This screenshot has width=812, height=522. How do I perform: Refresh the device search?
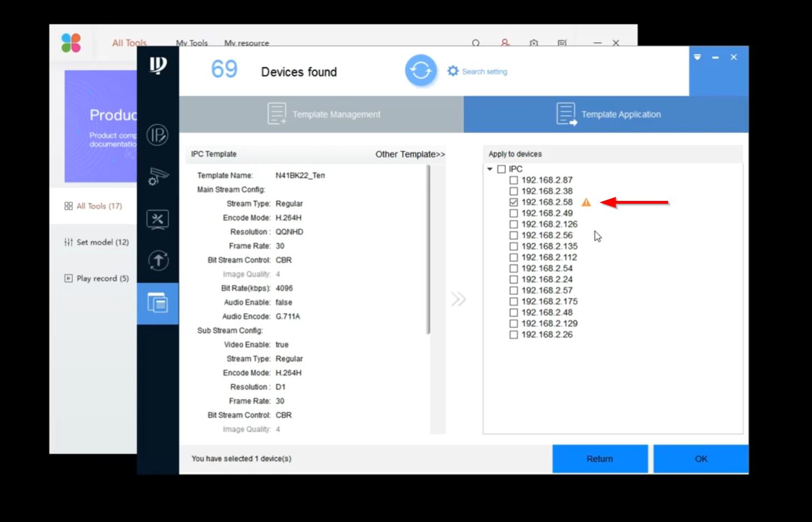420,71
